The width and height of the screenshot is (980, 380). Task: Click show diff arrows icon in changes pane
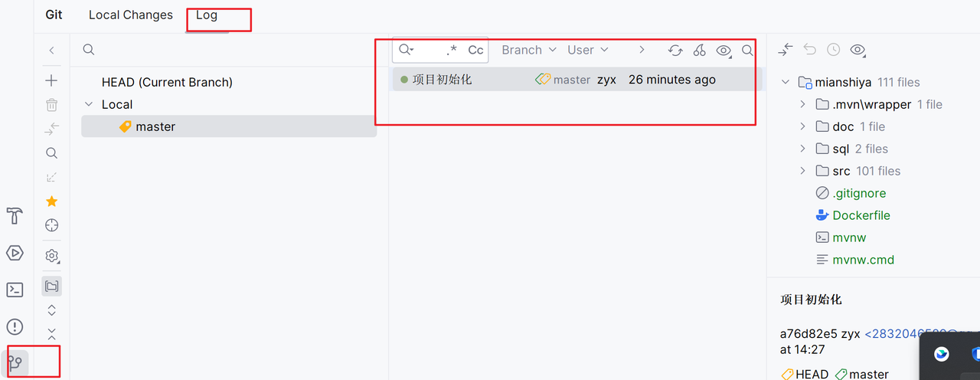click(x=786, y=50)
